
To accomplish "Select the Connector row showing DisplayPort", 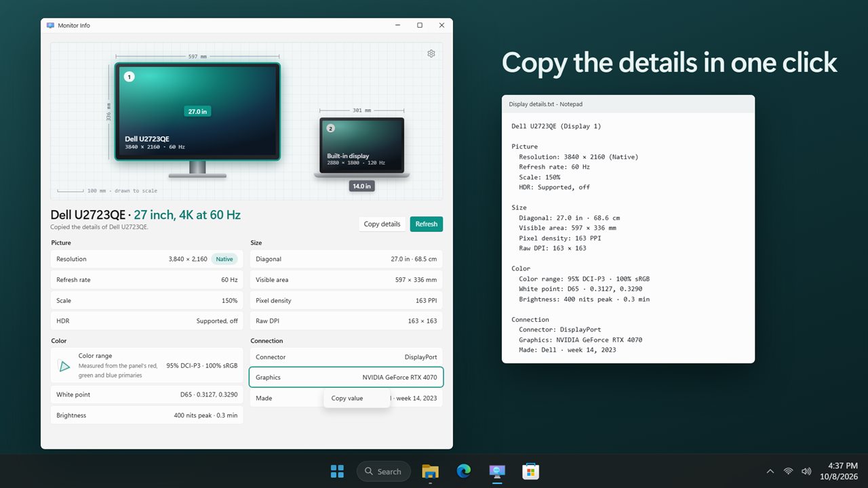I will point(347,357).
